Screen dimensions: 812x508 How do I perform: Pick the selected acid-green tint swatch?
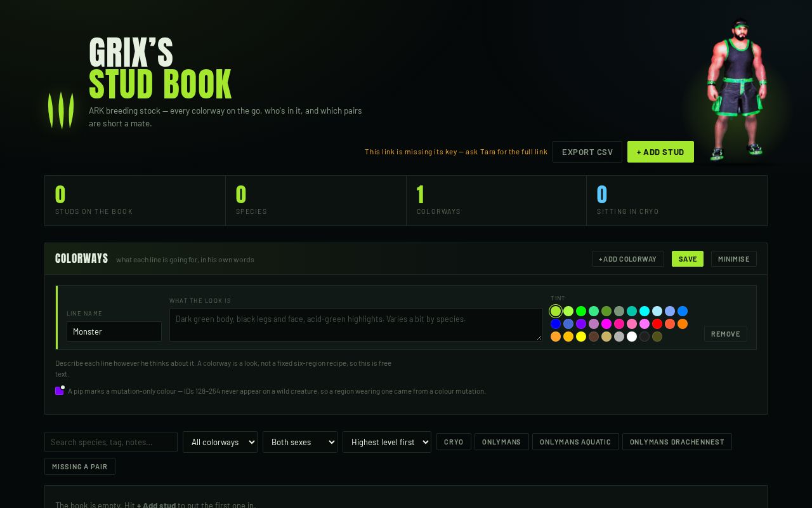click(556, 311)
